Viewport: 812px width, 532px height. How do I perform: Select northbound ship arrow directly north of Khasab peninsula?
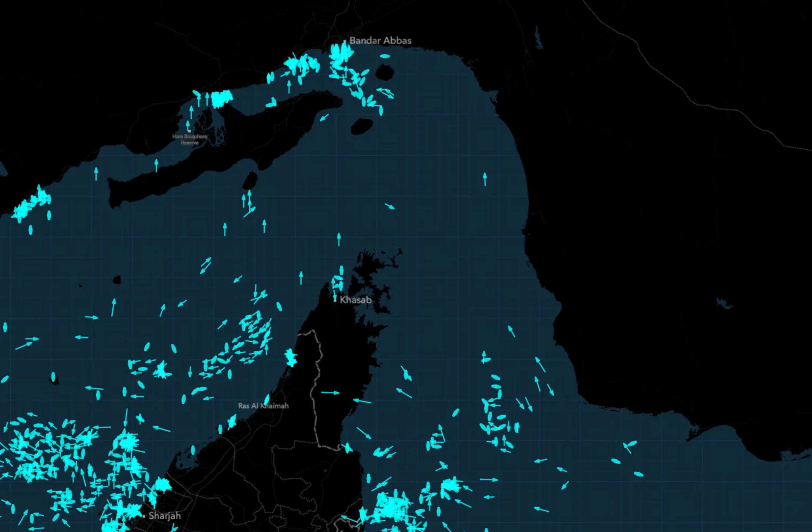pos(339,239)
